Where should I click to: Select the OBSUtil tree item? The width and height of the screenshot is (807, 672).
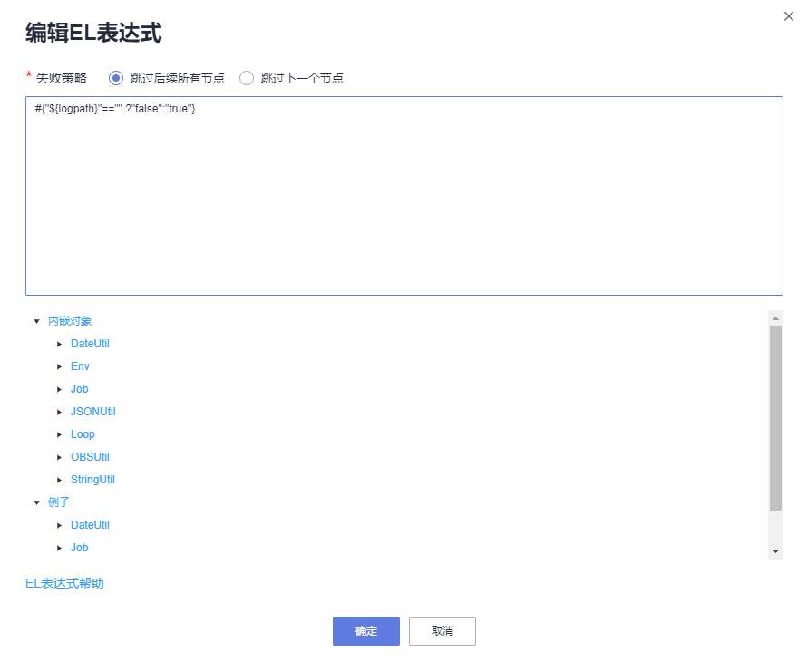[90, 457]
